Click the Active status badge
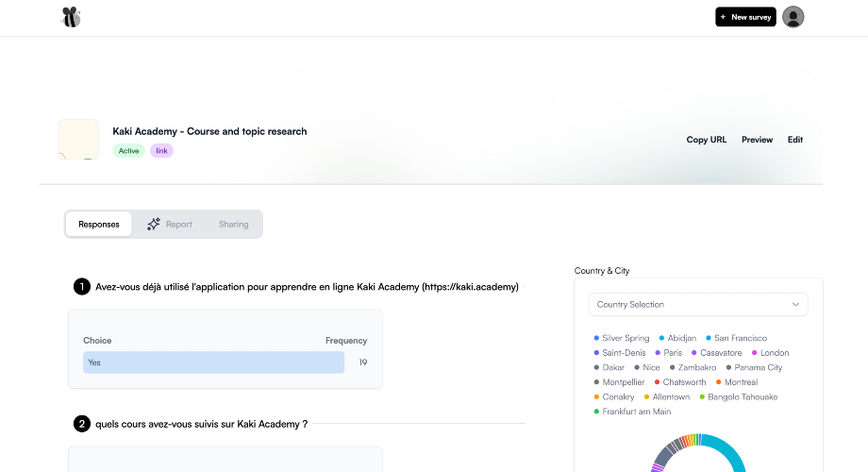868x472 pixels. (128, 151)
